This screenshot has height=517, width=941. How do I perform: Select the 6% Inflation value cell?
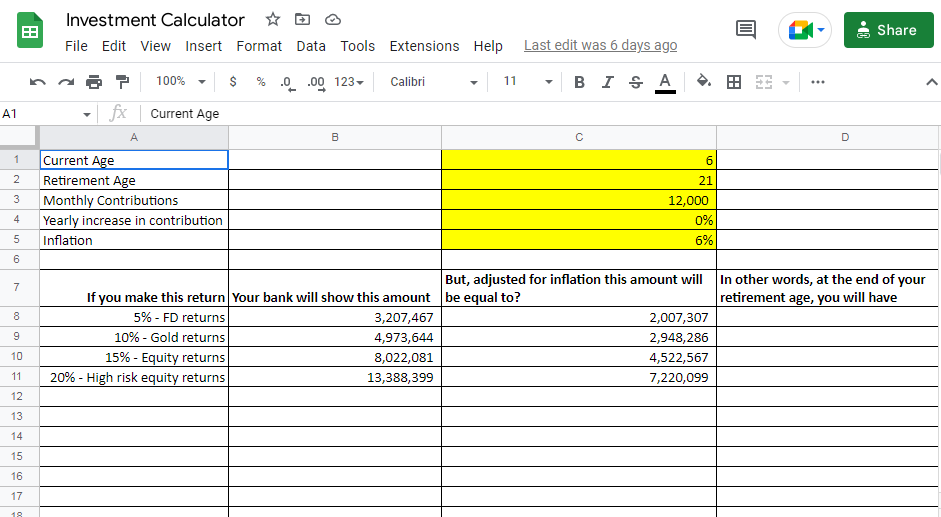pyautogui.click(x=579, y=240)
